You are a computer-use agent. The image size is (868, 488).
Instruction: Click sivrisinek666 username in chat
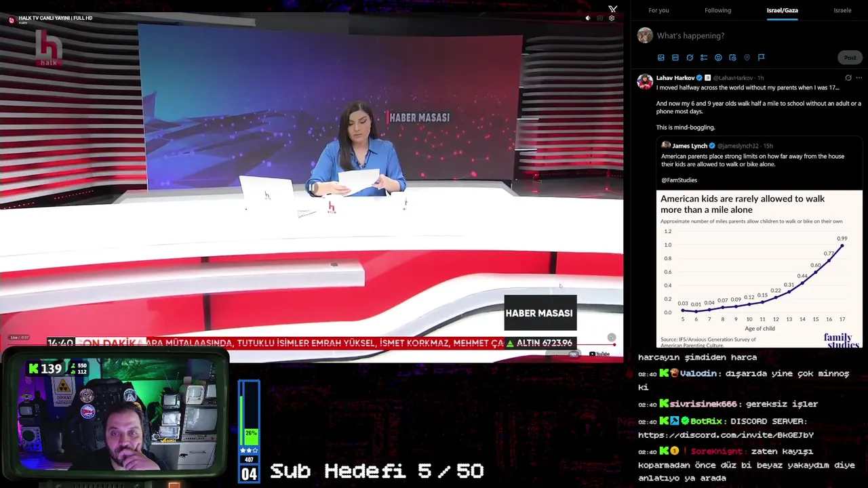click(x=705, y=404)
